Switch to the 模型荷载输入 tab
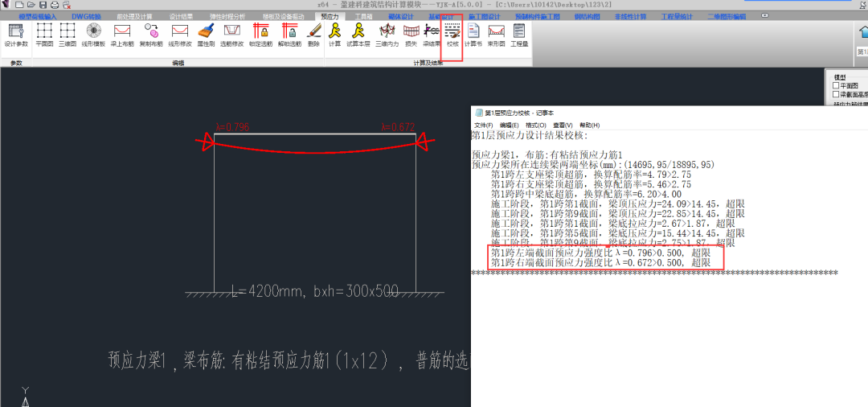This screenshot has height=407, width=868. 38,17
